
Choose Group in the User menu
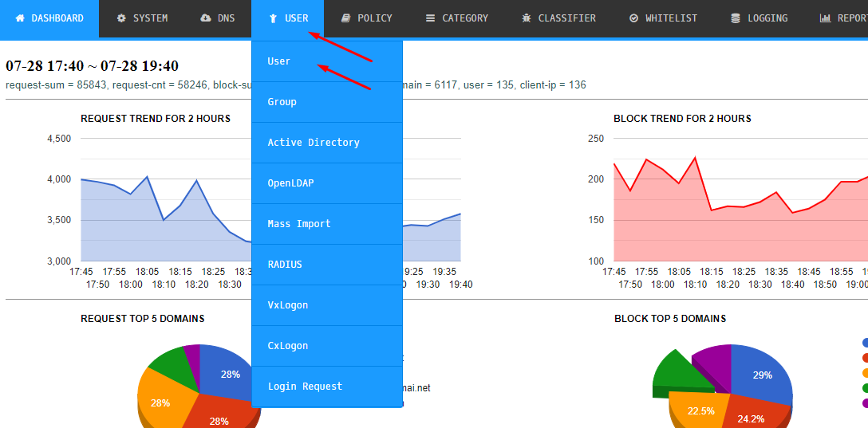[326, 102]
